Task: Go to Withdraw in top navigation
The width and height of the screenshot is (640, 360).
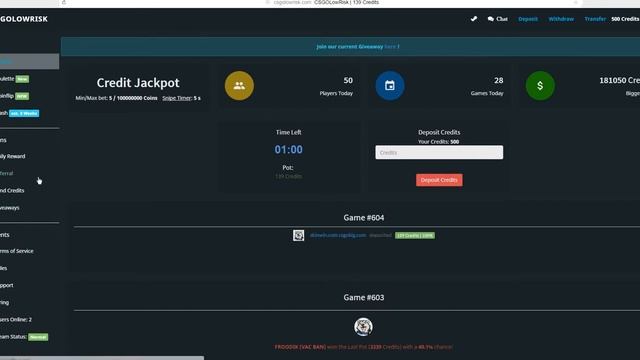Action: [x=561, y=19]
